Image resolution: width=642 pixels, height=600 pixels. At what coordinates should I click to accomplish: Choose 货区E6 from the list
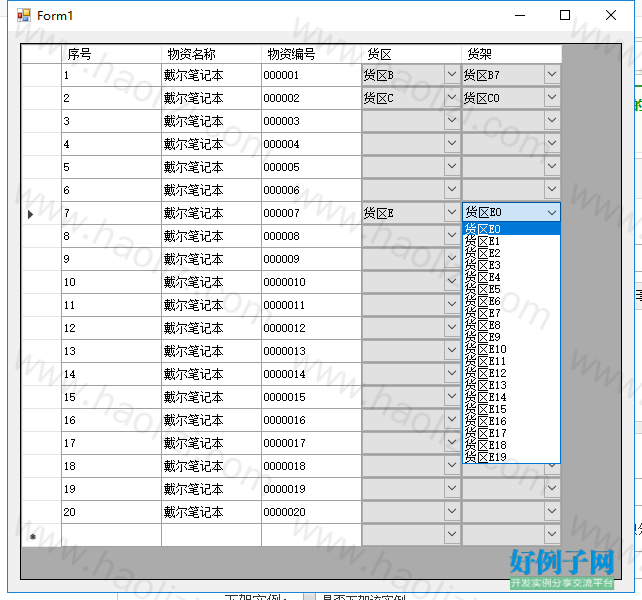(x=511, y=301)
